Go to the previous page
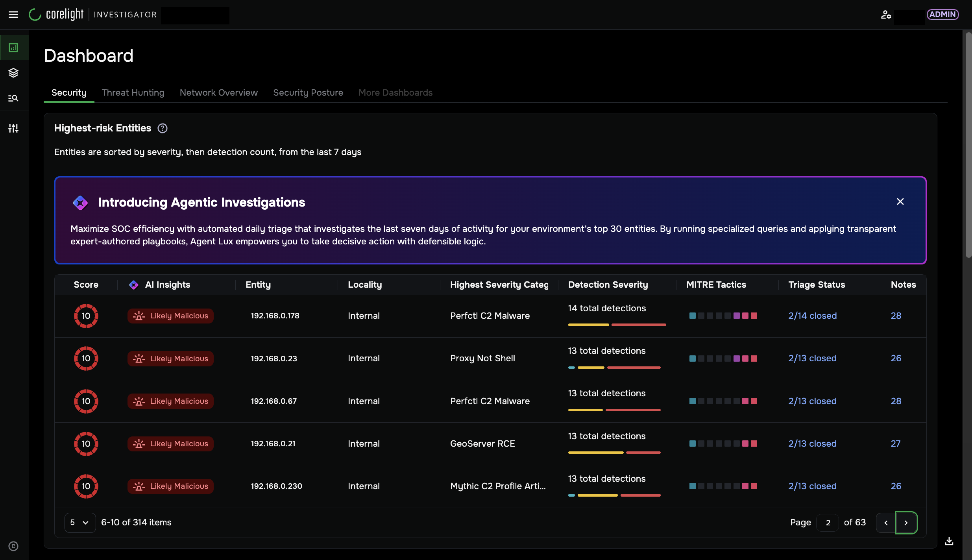This screenshot has width=972, height=560. [886, 523]
